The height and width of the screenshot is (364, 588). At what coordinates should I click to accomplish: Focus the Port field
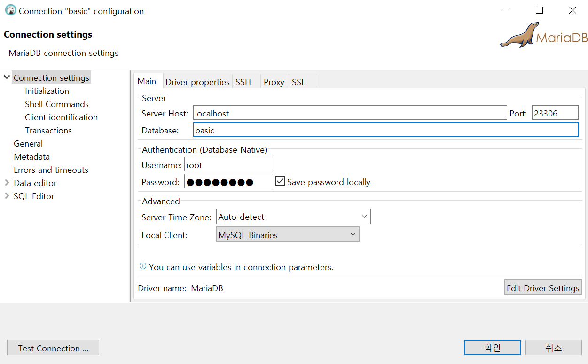pyautogui.click(x=555, y=113)
